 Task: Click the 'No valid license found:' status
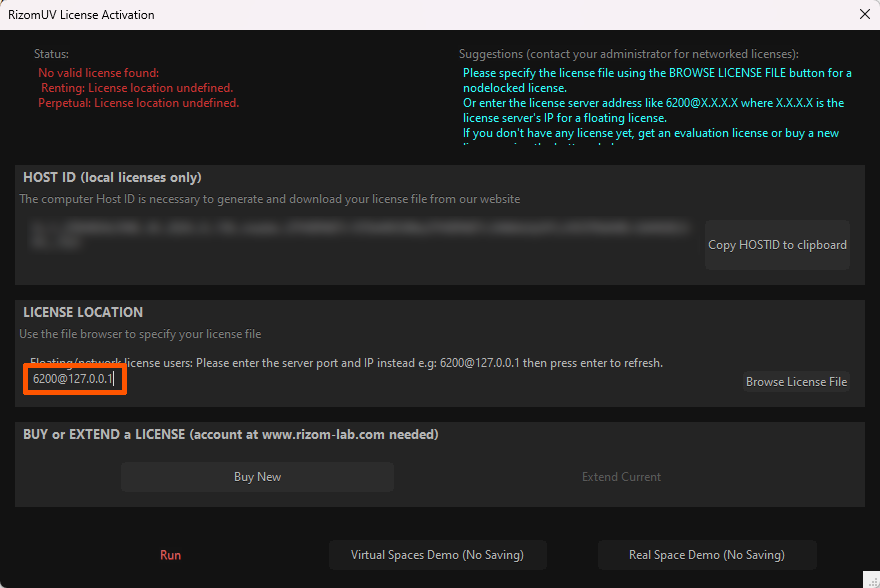pyautogui.click(x=98, y=73)
